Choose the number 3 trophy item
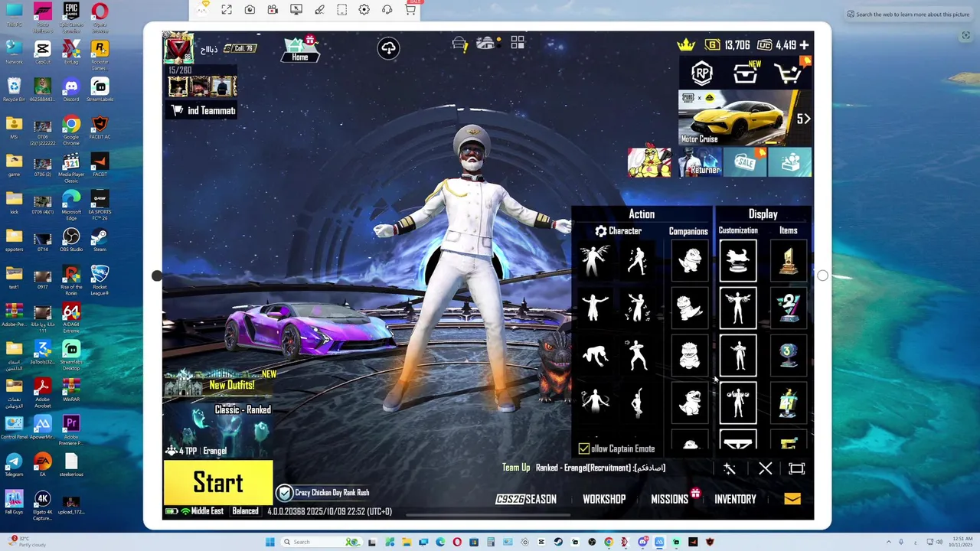This screenshot has width=980, height=551. coord(789,355)
